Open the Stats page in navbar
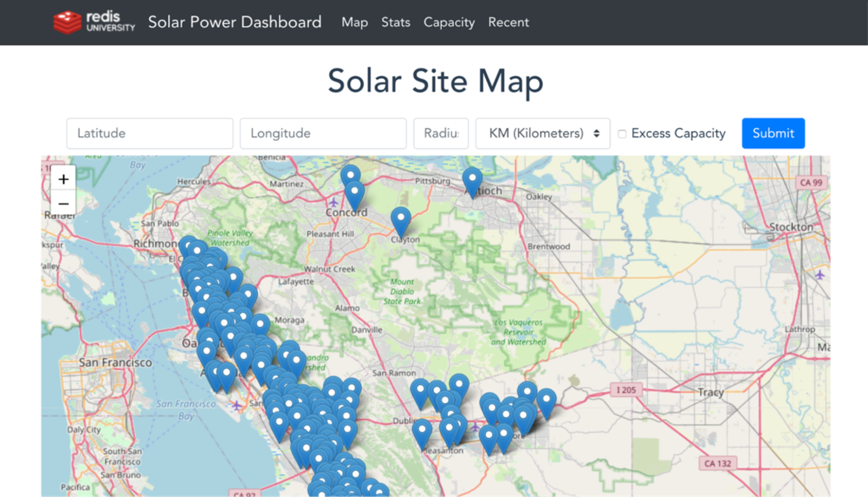The height and width of the screenshot is (497, 868). point(396,23)
